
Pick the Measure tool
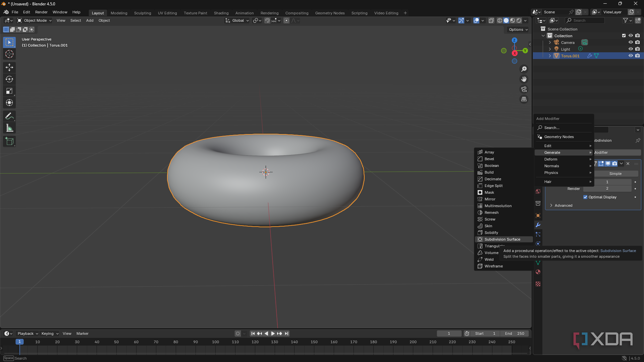click(9, 128)
